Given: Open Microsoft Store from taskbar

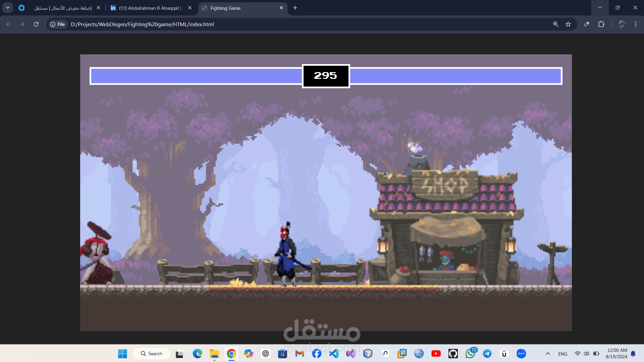Looking at the screenshot, I should (x=283, y=354).
